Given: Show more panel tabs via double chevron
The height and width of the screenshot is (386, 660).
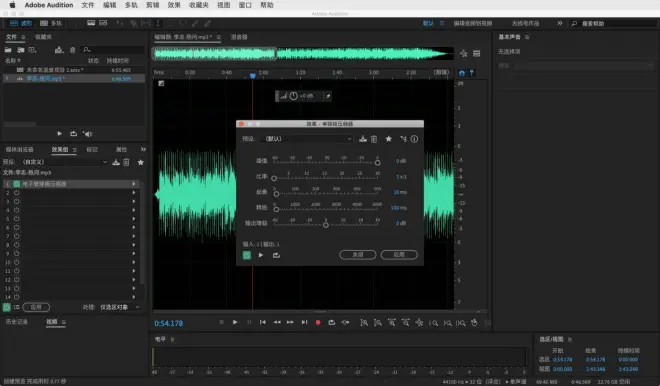Looking at the screenshot, I should (143, 149).
